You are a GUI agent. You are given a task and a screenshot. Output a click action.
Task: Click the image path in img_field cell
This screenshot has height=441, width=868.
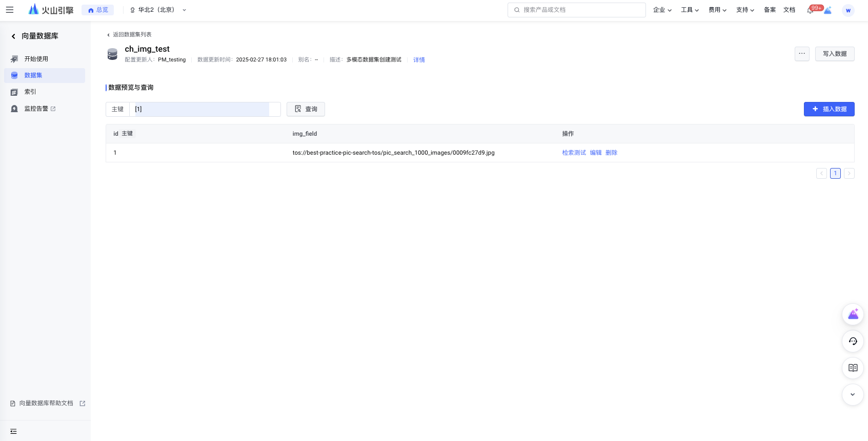394,153
